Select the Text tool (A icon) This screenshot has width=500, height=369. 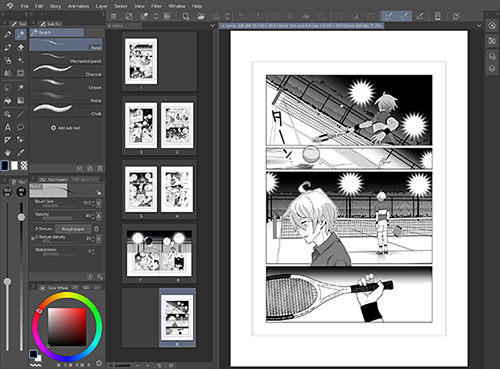click(8, 127)
